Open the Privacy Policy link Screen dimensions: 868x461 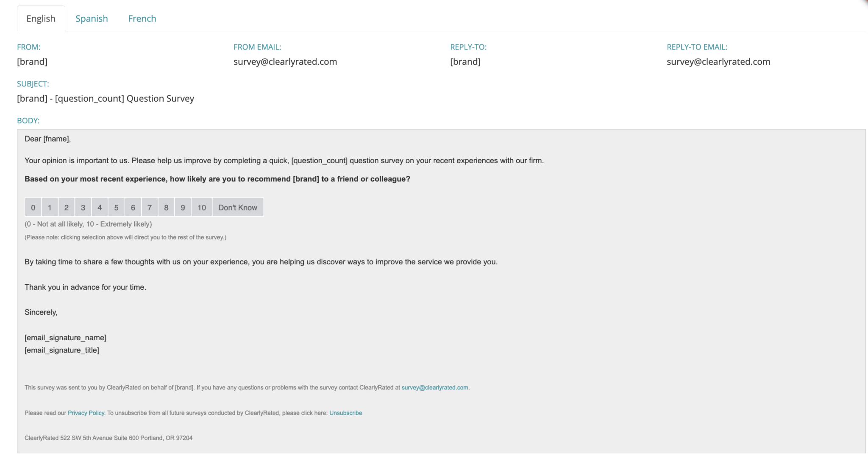[x=86, y=413]
